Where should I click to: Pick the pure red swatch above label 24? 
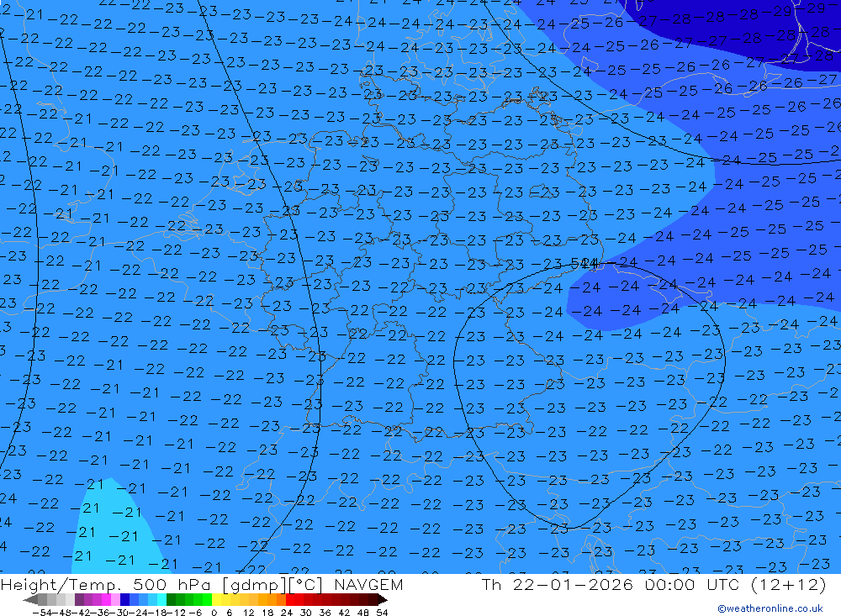tap(290, 599)
